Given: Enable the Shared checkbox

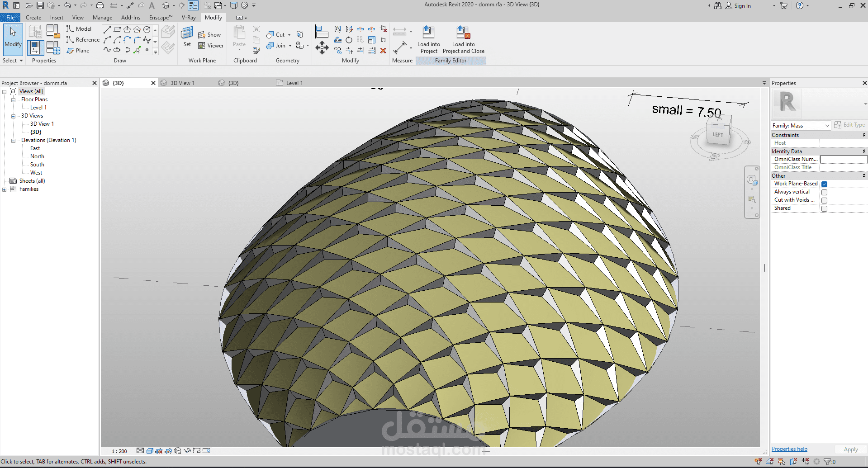Looking at the screenshot, I should click(824, 208).
